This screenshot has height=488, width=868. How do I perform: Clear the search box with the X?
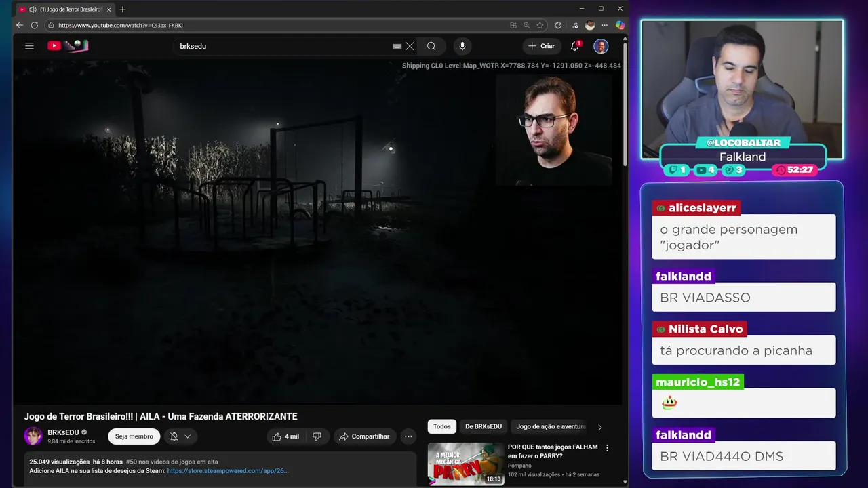(x=410, y=46)
